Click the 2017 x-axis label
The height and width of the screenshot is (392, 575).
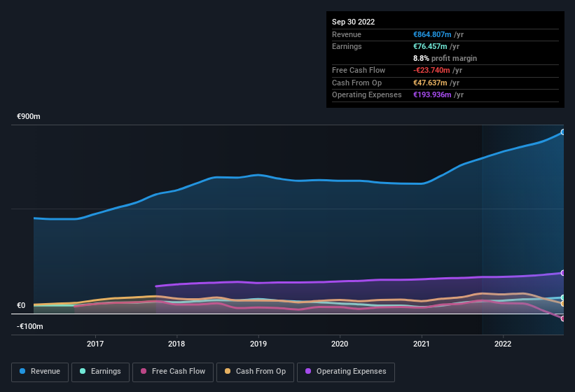95,344
